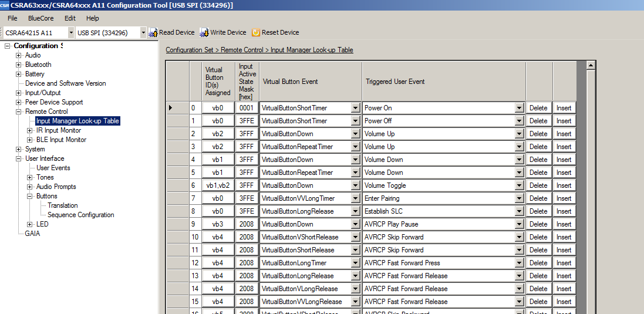This screenshot has width=644, height=314.
Task: Insert a row at Enter Pairing entry
Action: click(564, 198)
